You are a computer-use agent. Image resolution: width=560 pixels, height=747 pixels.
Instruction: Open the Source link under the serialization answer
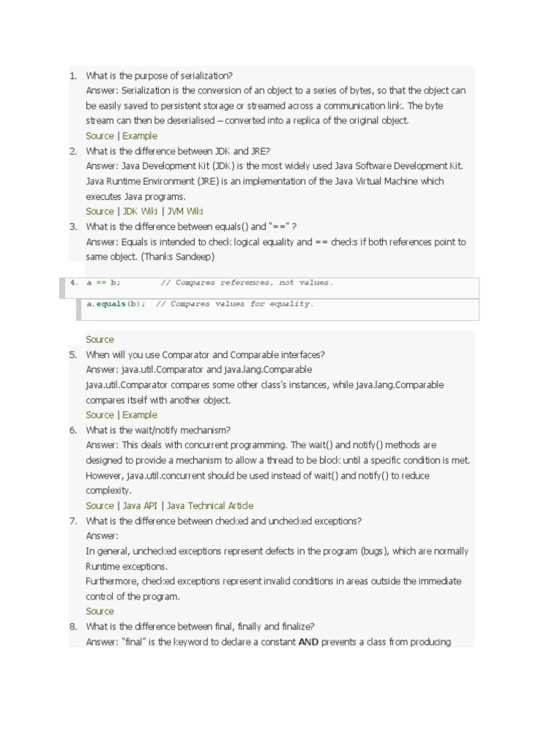(x=100, y=136)
